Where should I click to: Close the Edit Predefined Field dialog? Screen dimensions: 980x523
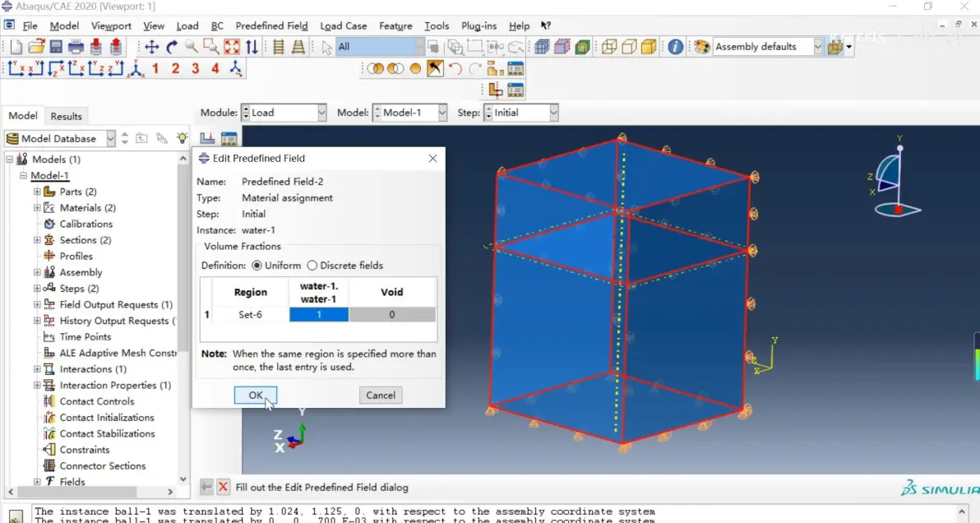tap(432, 158)
